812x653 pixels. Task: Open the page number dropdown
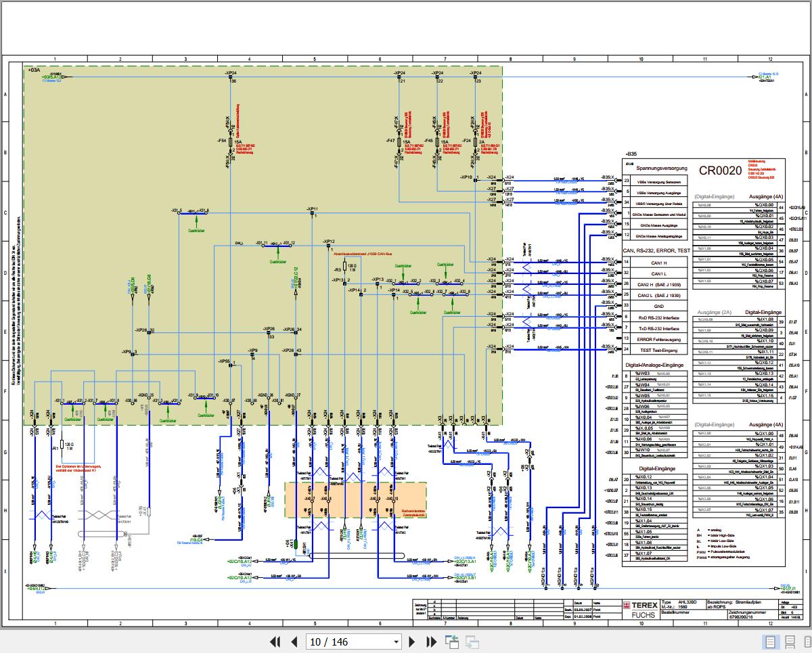[397, 641]
